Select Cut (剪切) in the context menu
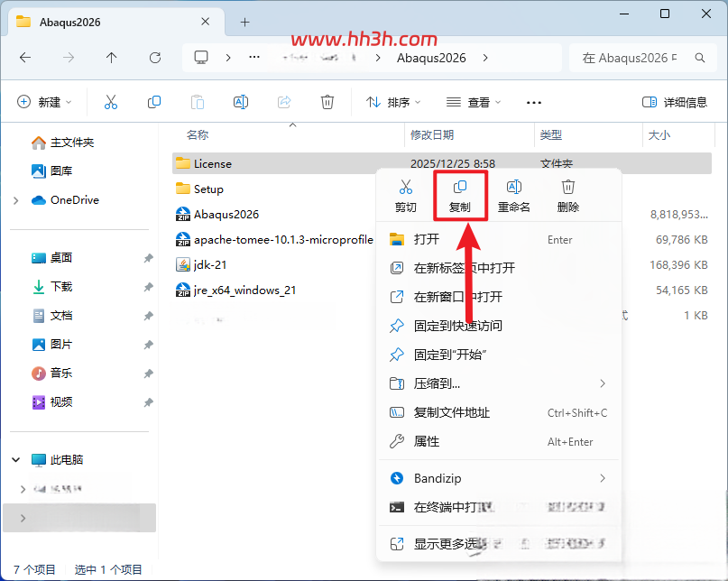 [405, 196]
